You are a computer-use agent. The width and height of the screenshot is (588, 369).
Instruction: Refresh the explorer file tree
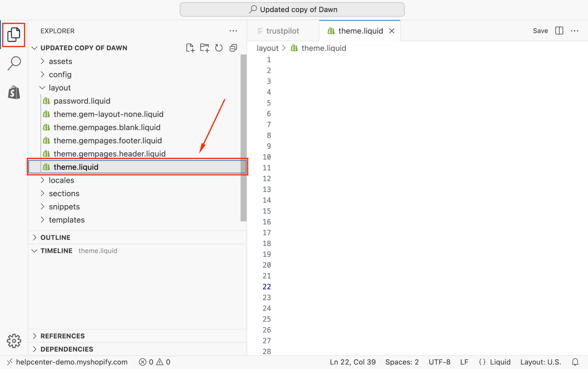tap(219, 48)
